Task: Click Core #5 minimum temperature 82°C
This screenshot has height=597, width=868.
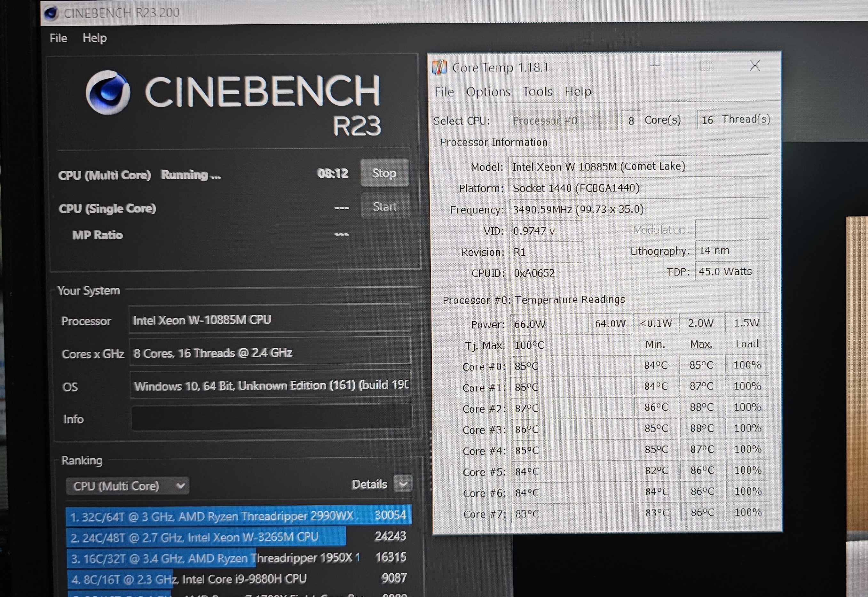Action: click(x=657, y=470)
